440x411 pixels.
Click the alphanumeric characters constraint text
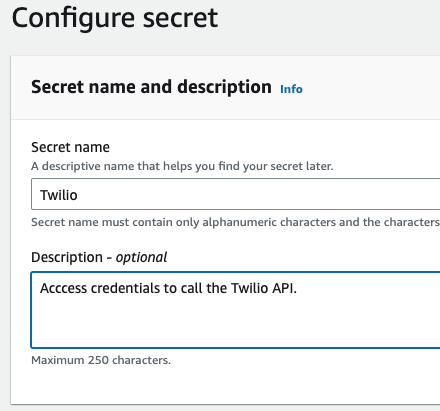coord(235,222)
